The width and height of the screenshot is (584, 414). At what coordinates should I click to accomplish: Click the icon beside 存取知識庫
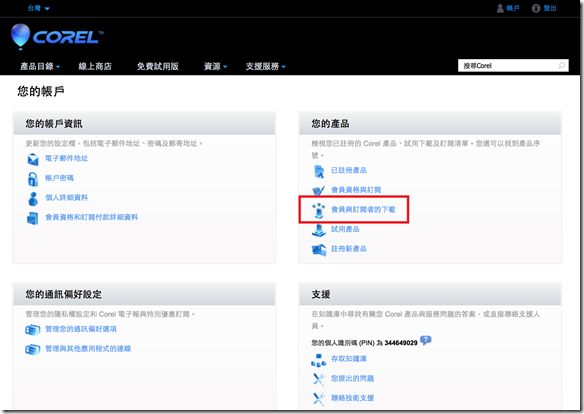point(318,360)
